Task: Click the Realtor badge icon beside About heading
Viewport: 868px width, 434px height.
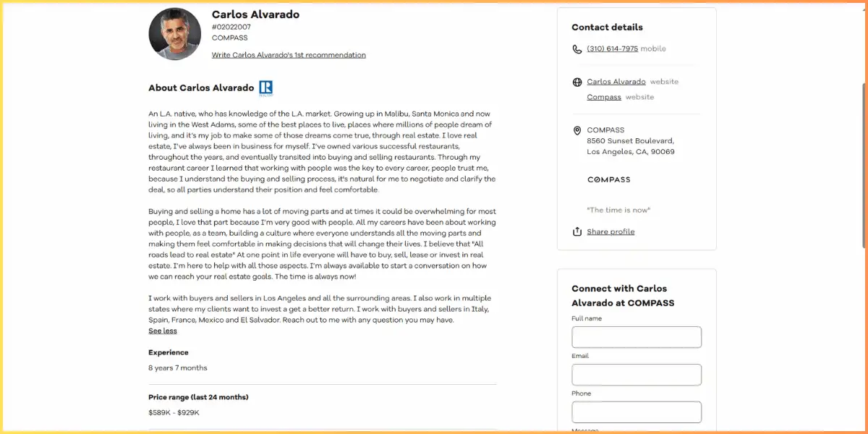Action: pyautogui.click(x=265, y=88)
